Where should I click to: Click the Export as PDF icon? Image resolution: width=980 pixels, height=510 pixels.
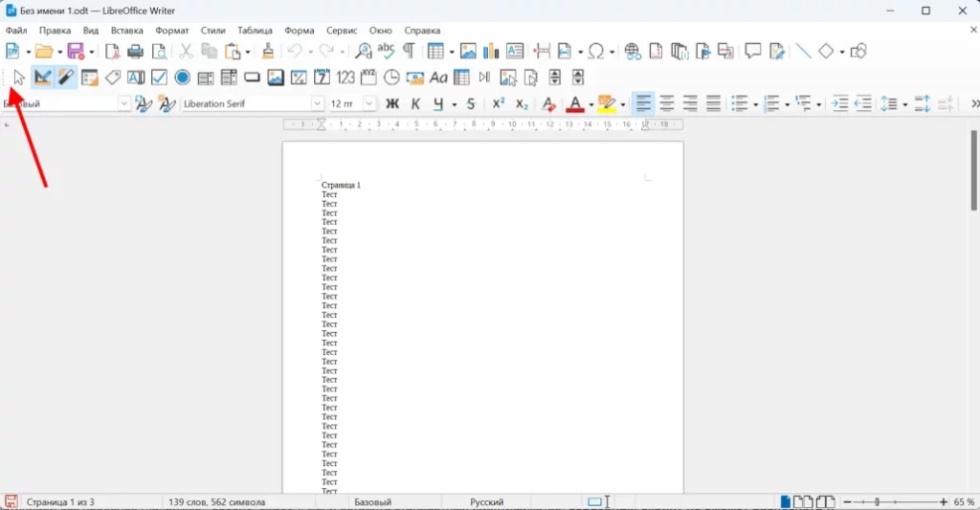pos(113,52)
